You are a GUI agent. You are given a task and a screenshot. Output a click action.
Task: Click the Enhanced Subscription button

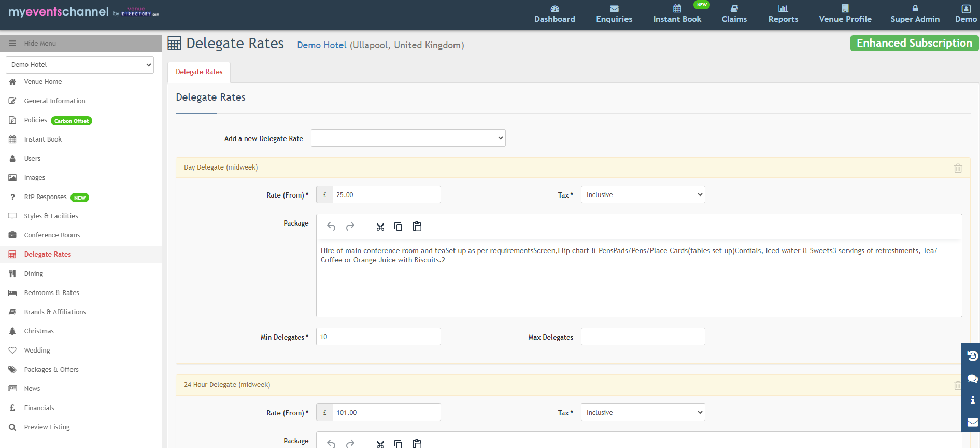[914, 43]
